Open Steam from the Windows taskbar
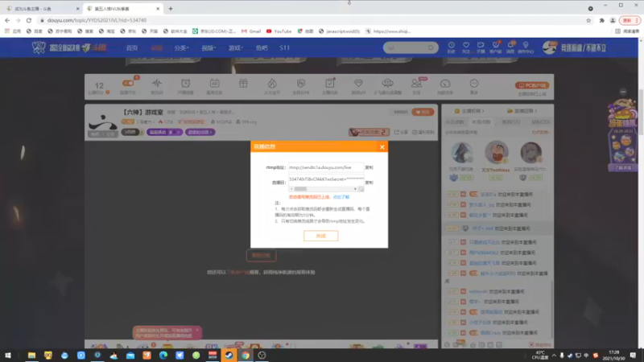This screenshot has width=644, height=362. coord(229,355)
